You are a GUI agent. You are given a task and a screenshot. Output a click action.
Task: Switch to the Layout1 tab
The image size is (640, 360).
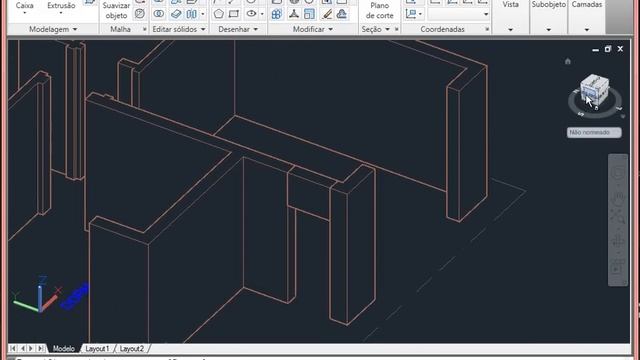pyautogui.click(x=97, y=349)
